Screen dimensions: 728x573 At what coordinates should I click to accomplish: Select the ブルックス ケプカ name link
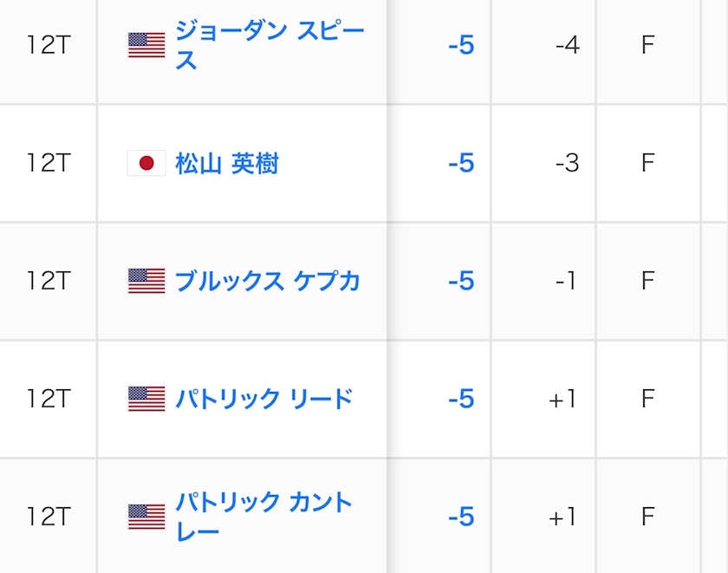coord(268,281)
